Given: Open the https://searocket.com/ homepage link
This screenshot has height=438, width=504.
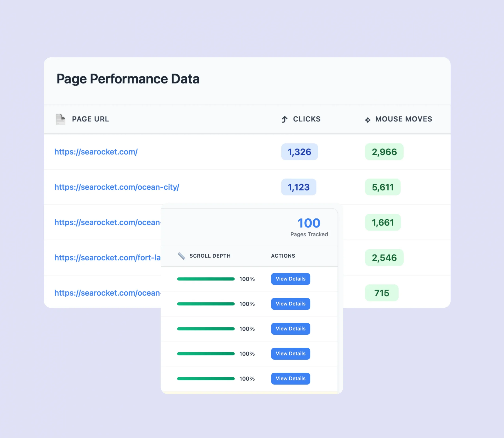Looking at the screenshot, I should tap(96, 152).
